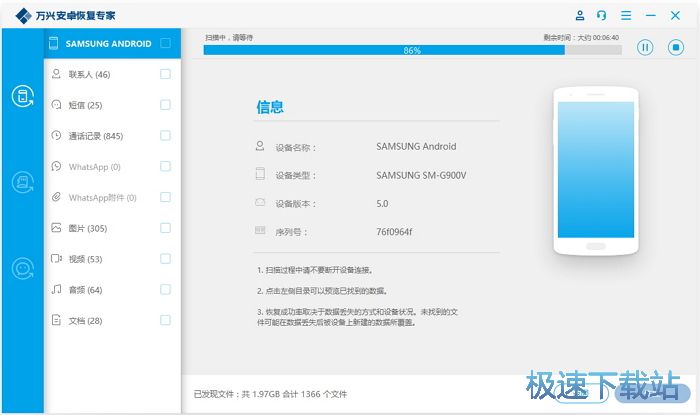700x415 pixels.
Task: Open the customer support headset icon
Action: coord(601,16)
